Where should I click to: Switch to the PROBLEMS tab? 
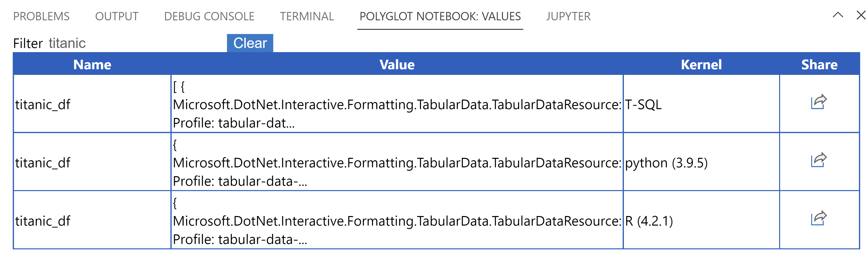click(x=41, y=16)
